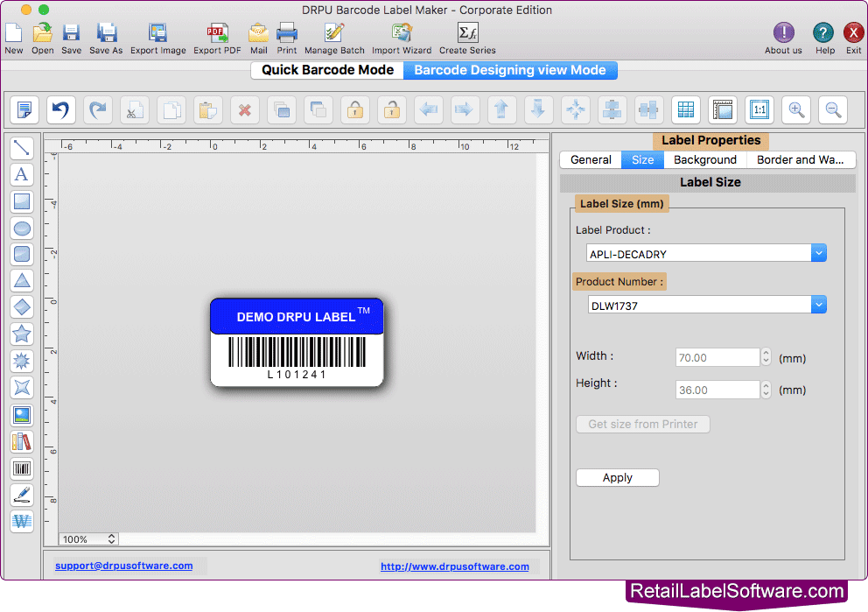Click the Height stepper arrows
The height and width of the screenshot is (612, 868).
[x=766, y=390]
